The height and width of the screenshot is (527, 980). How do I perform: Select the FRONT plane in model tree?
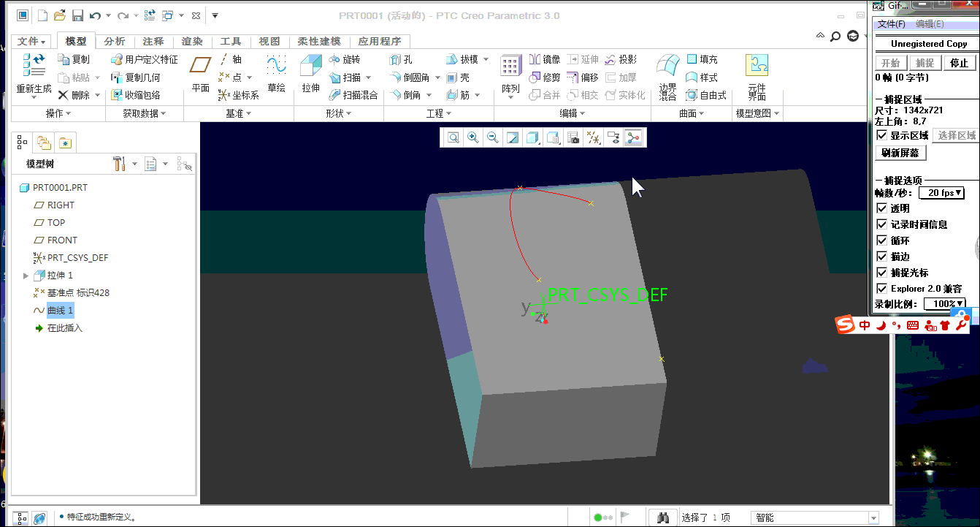55,240
